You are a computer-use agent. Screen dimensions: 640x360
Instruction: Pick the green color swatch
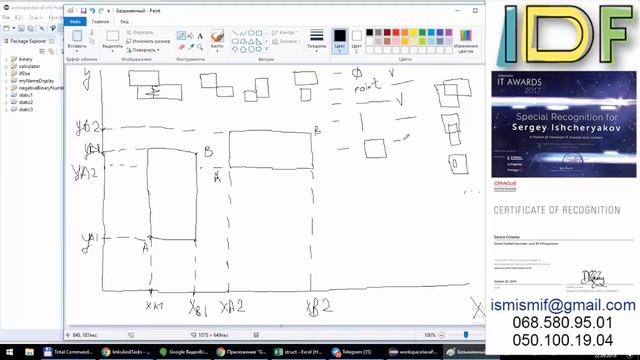click(x=422, y=33)
